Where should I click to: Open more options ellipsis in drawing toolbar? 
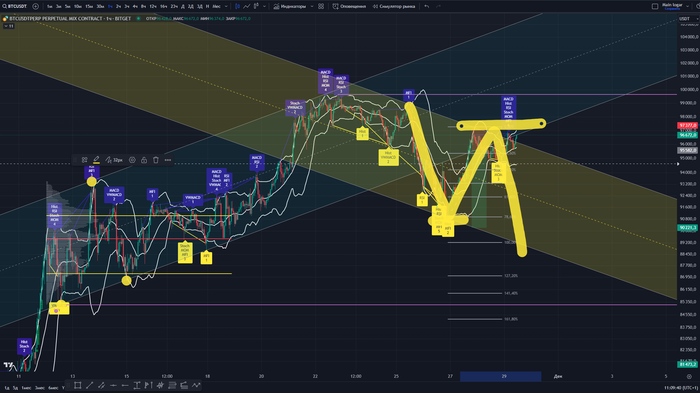[x=168, y=160]
